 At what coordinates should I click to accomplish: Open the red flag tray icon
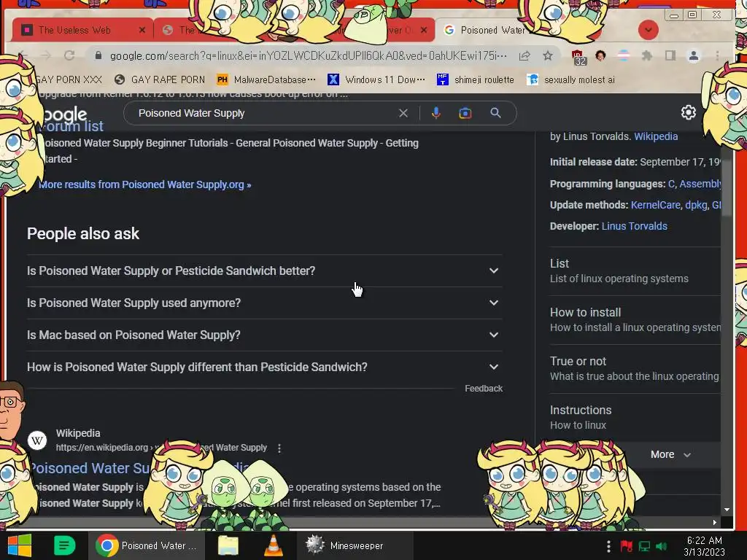point(626,545)
